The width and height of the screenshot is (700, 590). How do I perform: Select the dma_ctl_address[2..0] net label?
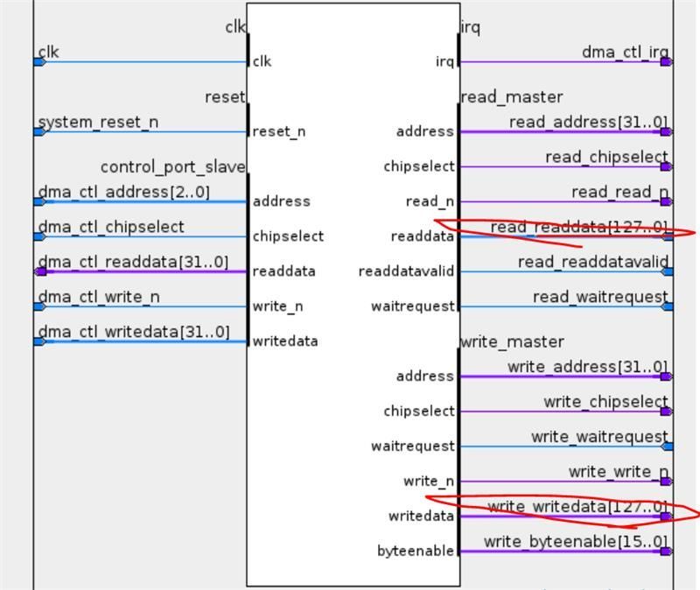tap(123, 192)
